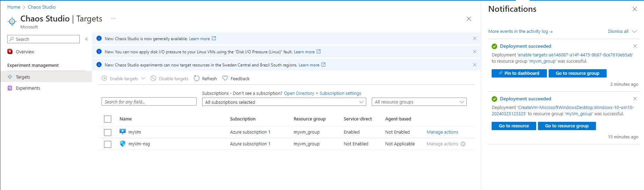Click the Pin to dashboard button
The width and height of the screenshot is (644, 190).
(x=519, y=73)
